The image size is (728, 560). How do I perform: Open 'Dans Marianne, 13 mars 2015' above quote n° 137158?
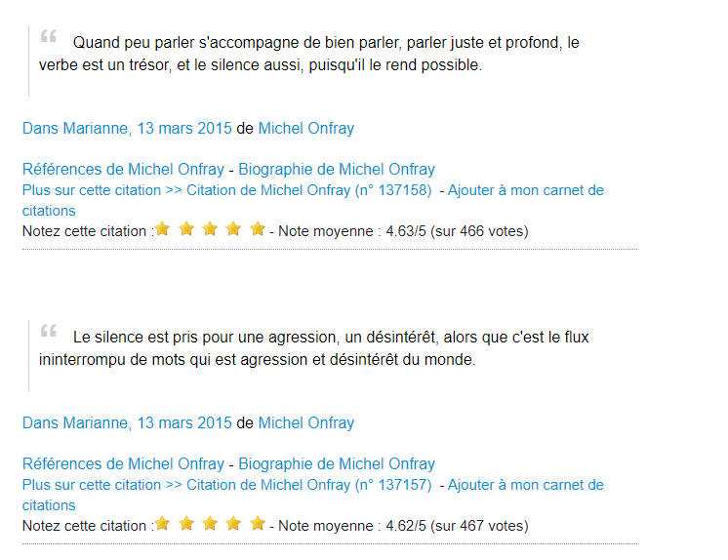point(127,129)
